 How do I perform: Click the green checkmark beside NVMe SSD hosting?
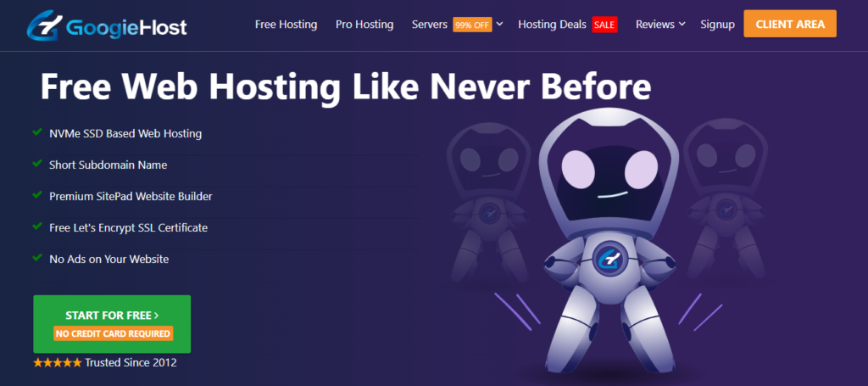[x=37, y=132]
